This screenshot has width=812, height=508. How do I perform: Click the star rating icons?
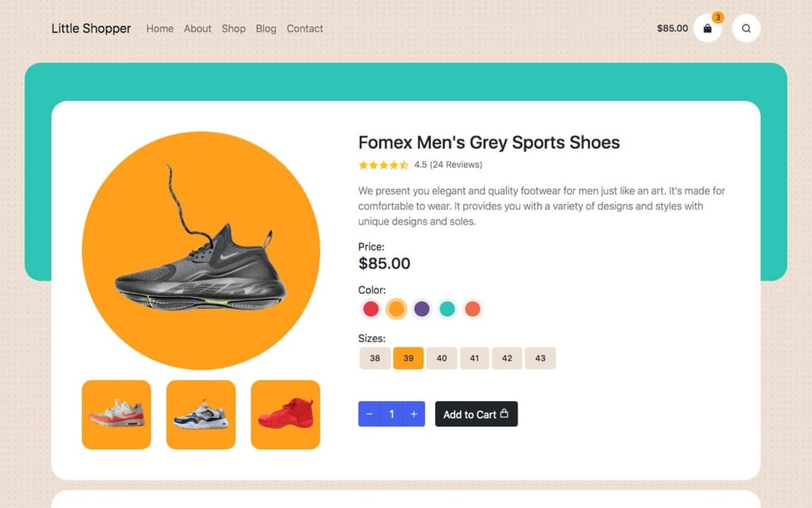point(383,165)
